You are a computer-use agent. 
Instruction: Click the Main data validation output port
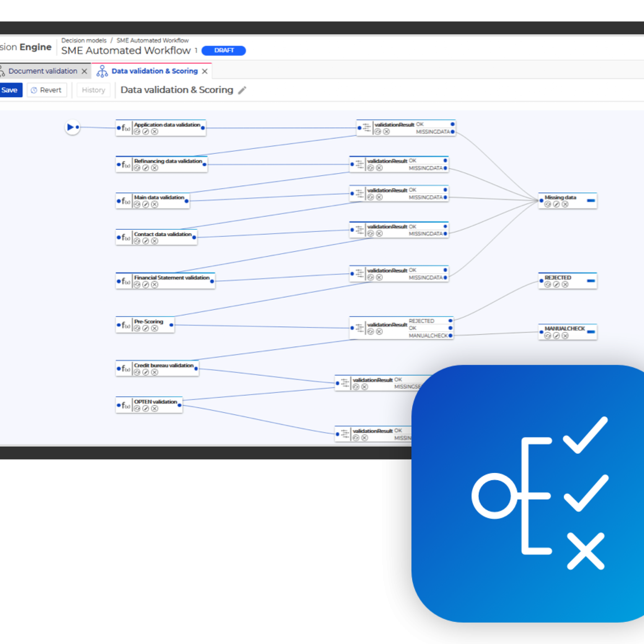pyautogui.click(x=187, y=201)
